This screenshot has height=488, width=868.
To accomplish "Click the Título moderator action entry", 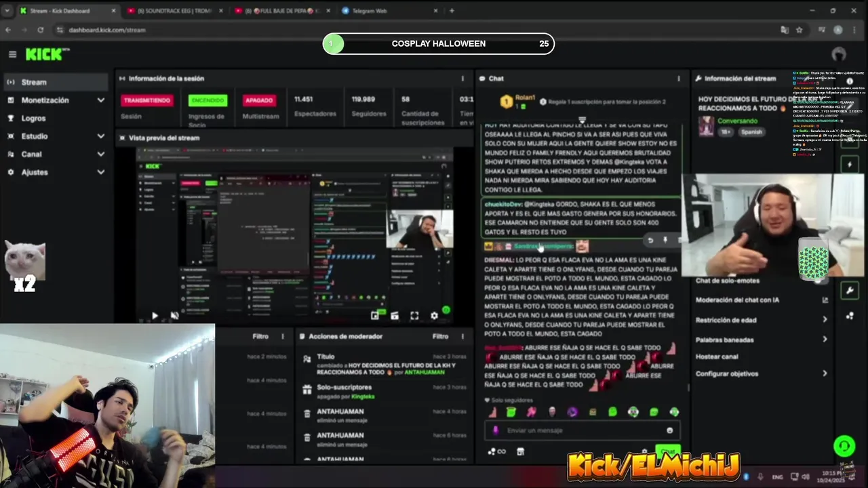I will [383, 365].
